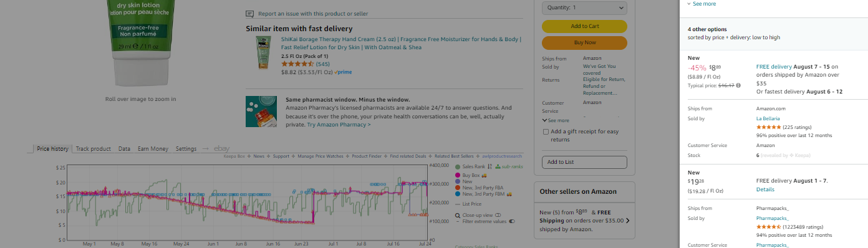Click the New, 3rd Party FBA legend dot
This screenshot has width=868, height=248.
[458, 188]
